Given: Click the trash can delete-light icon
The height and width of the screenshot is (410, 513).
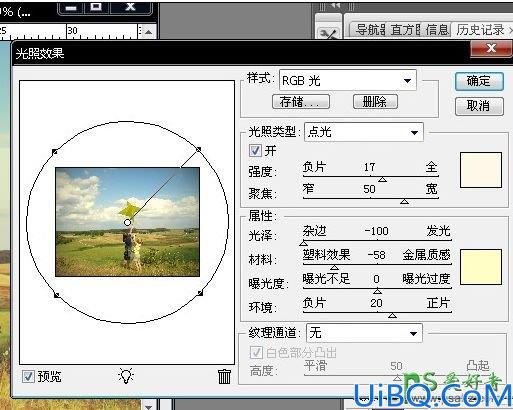Looking at the screenshot, I should pyautogui.click(x=224, y=377).
